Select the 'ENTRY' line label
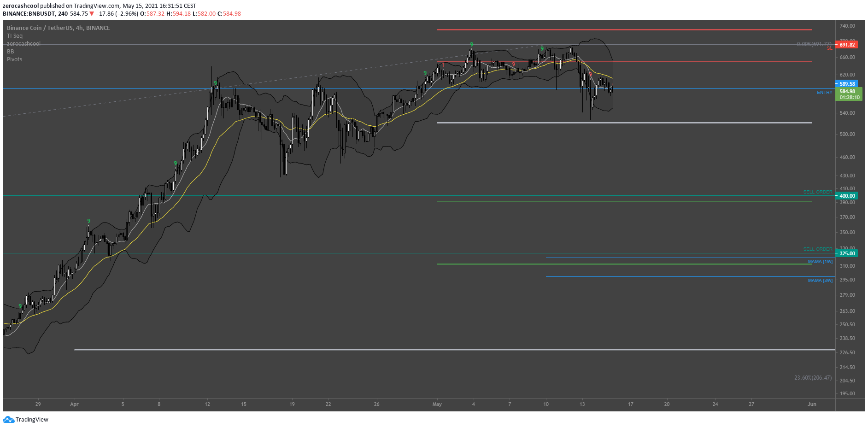Image resolution: width=868 pixels, height=428 pixels. [825, 93]
